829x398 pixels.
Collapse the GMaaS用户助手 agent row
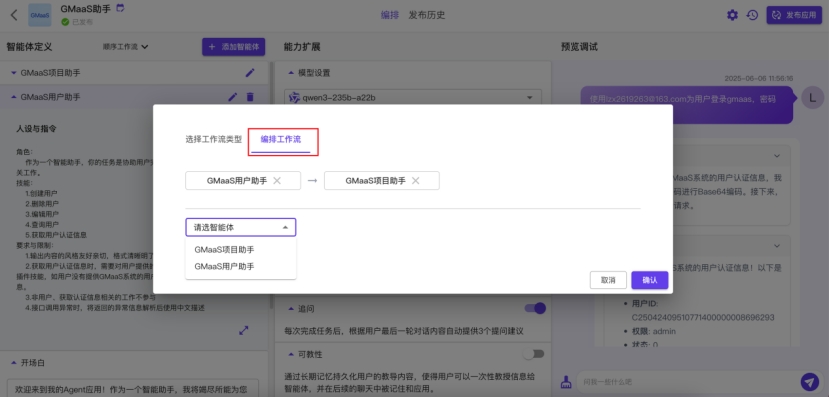14,97
